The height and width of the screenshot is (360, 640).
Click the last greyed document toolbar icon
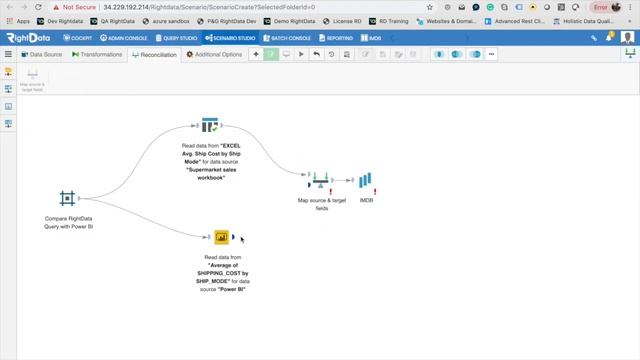pyautogui.click(x=413, y=54)
